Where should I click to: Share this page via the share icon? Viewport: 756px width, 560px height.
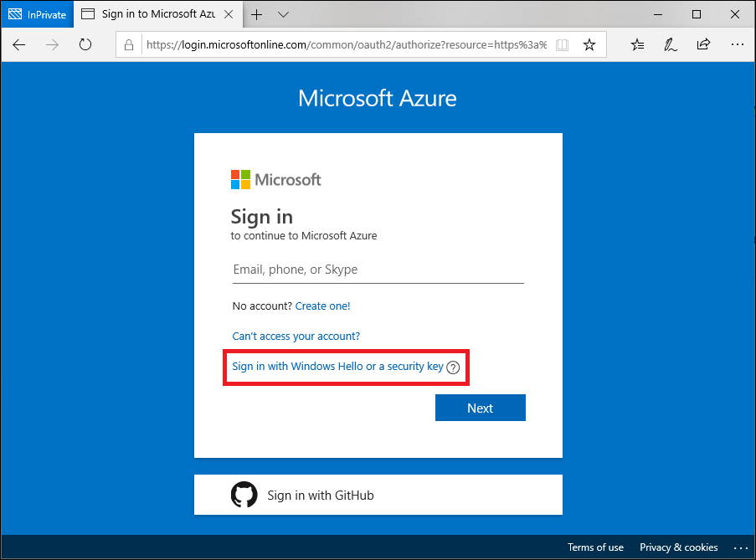[703, 44]
